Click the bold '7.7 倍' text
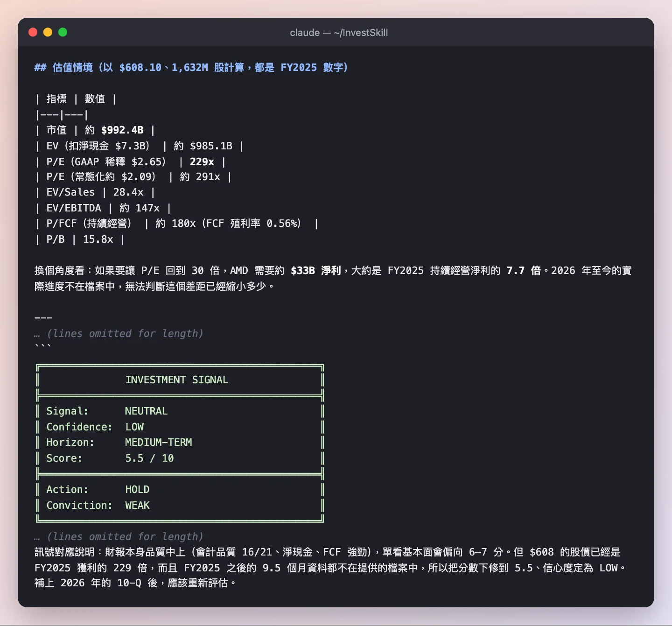Viewport: 672px width, 626px height. [524, 271]
